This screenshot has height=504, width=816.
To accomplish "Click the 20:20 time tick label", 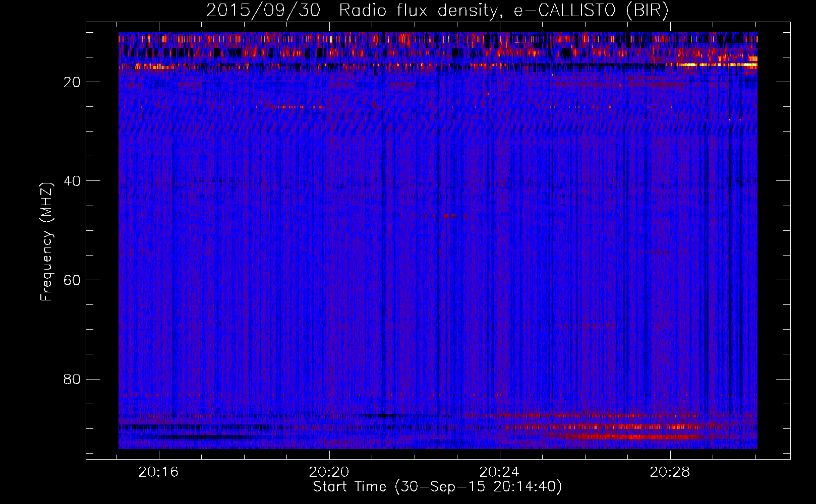I will 329,472.
